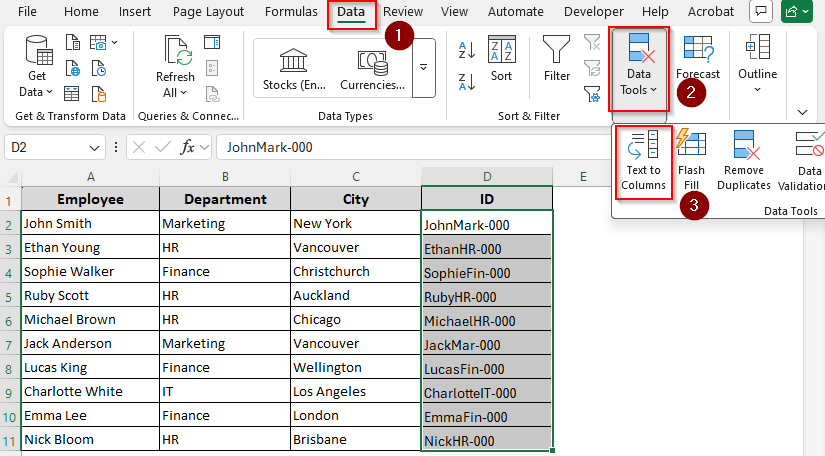This screenshot has height=456, width=825.
Task: Click the From Picture icon
Action: (x=98, y=42)
